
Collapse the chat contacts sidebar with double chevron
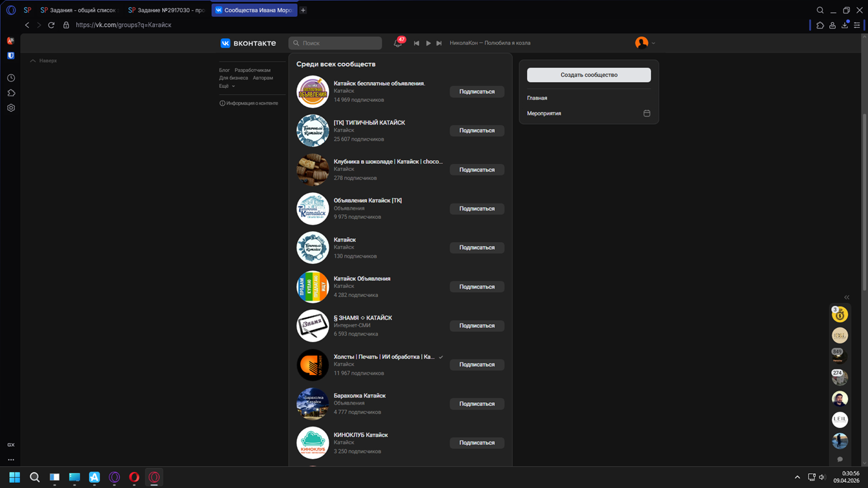[x=847, y=298]
